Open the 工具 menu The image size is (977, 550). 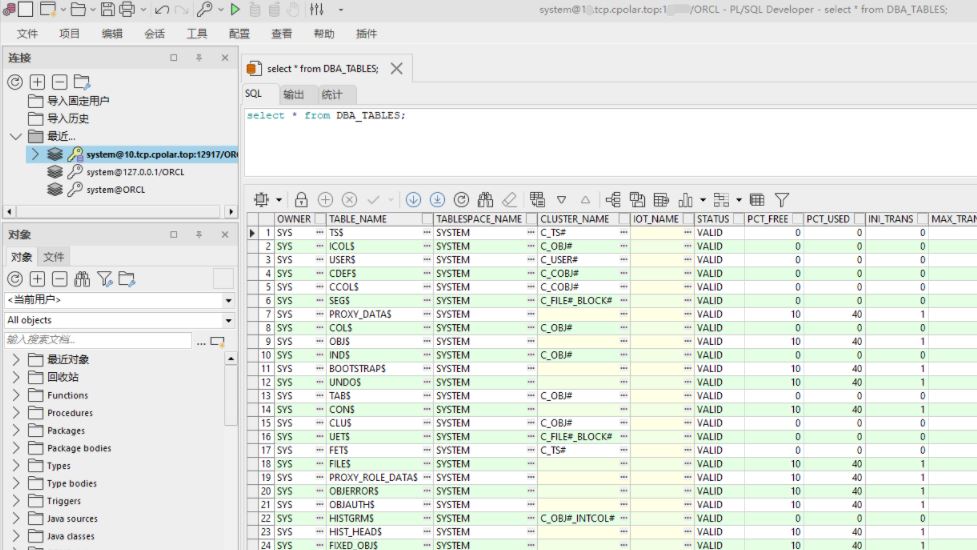click(197, 34)
